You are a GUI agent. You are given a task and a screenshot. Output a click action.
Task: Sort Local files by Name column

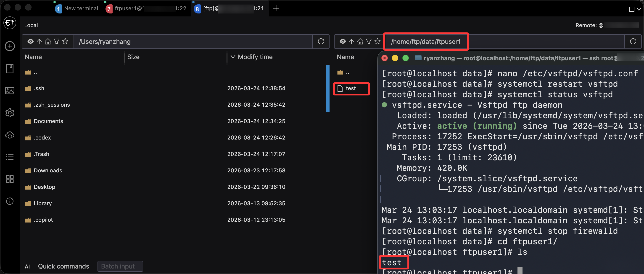pos(33,57)
